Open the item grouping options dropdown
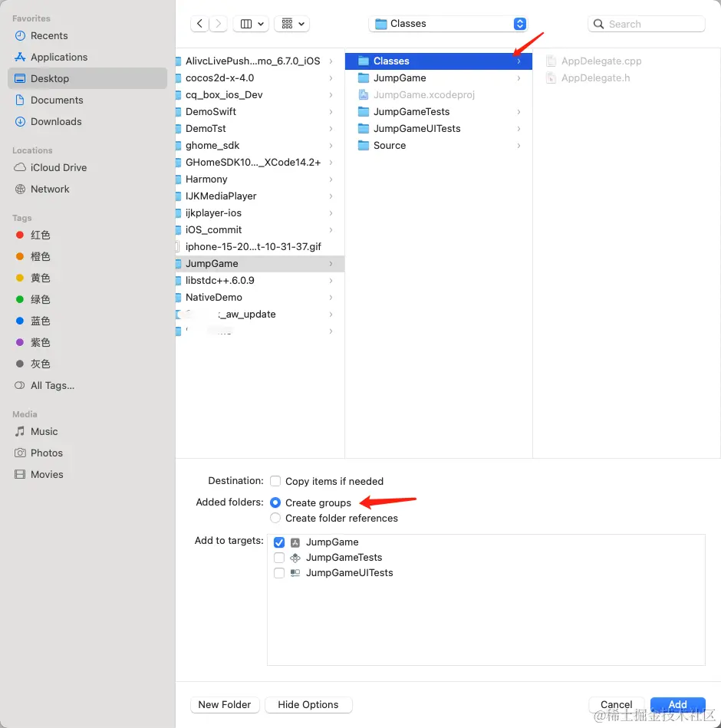This screenshot has width=721, height=728. pos(292,24)
